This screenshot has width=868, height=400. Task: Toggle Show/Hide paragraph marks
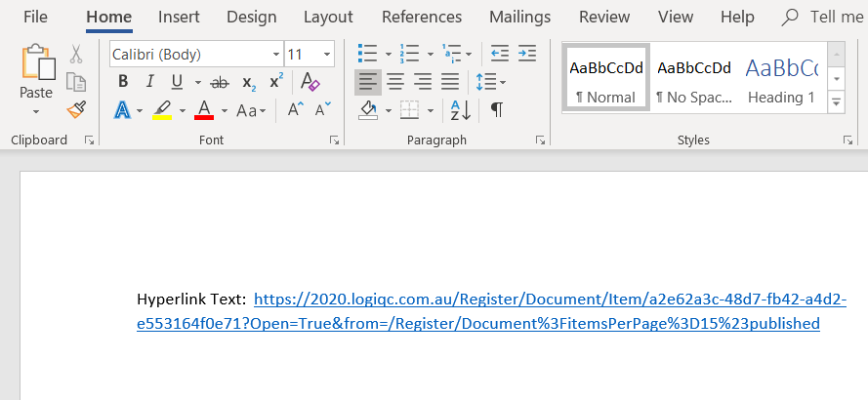click(497, 110)
